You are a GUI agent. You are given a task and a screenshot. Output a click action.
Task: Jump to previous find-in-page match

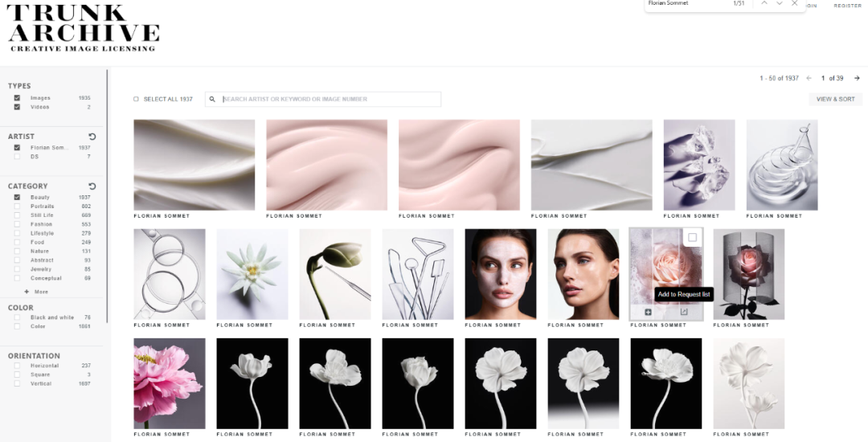click(x=764, y=3)
